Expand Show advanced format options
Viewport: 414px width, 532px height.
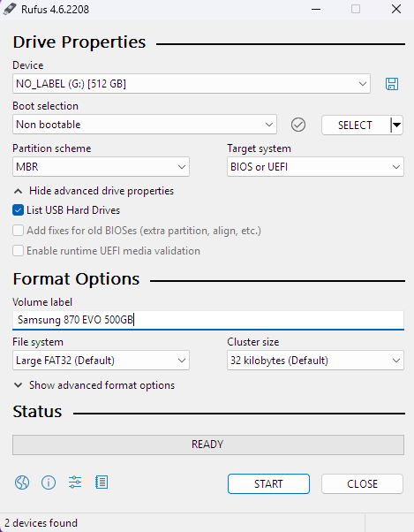point(94,385)
